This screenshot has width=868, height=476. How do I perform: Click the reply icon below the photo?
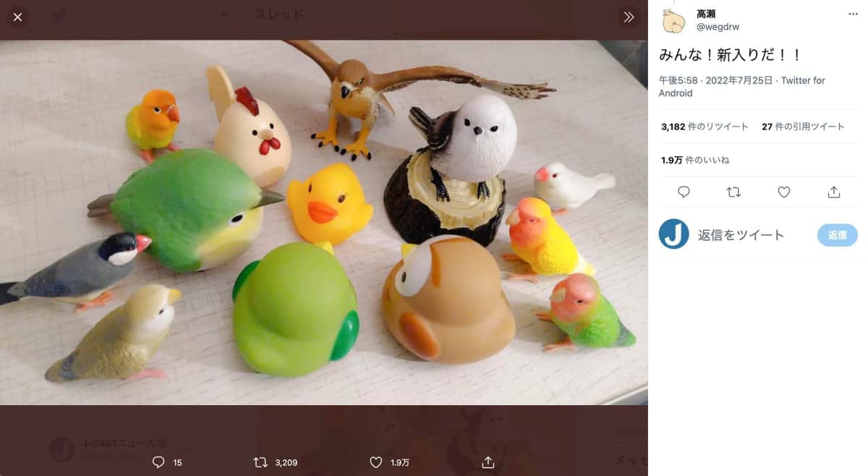(159, 462)
